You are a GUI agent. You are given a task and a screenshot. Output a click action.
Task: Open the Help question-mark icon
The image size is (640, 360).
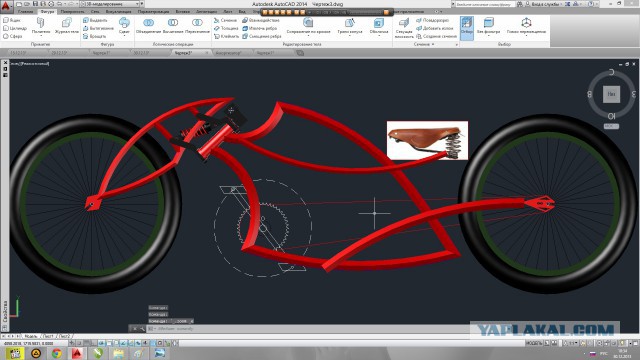pyautogui.click(x=591, y=4)
